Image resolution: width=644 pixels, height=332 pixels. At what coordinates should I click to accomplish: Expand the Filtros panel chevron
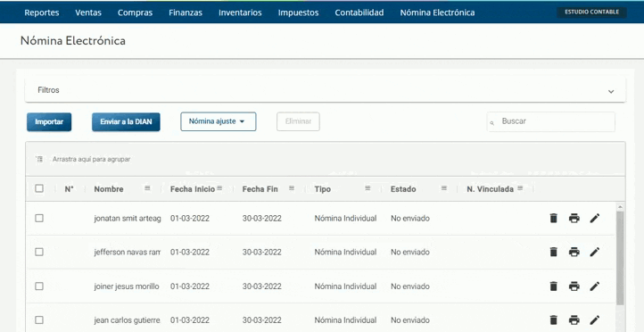[x=611, y=91]
